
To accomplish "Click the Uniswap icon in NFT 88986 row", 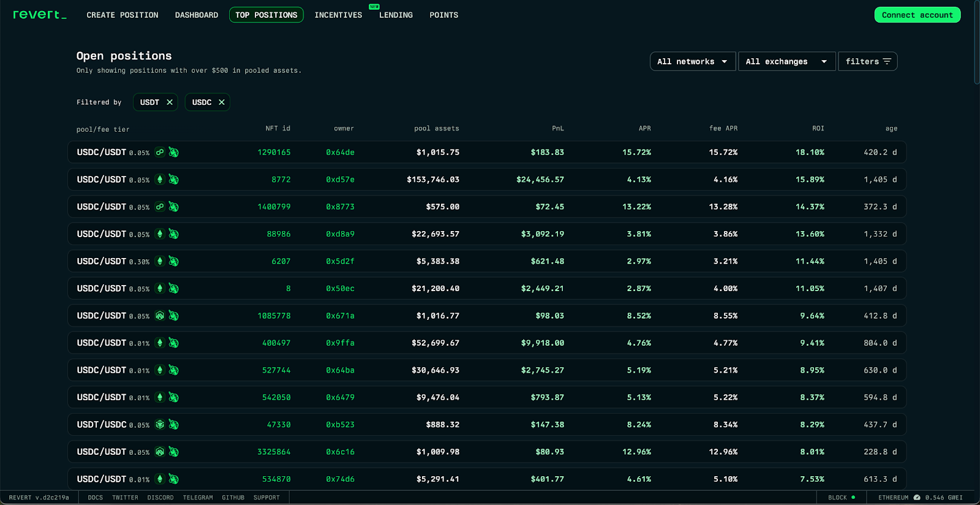I will click(174, 234).
